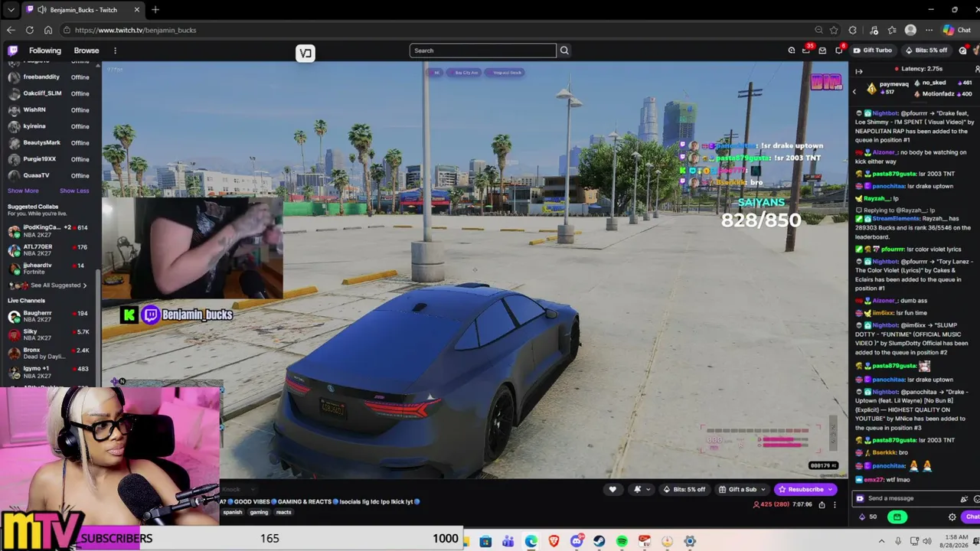
Task: Open browser profile avatar
Action: [910, 30]
